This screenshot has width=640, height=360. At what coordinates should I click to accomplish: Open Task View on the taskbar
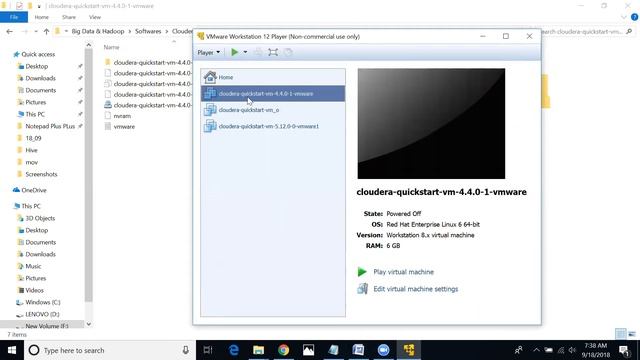(x=208, y=350)
